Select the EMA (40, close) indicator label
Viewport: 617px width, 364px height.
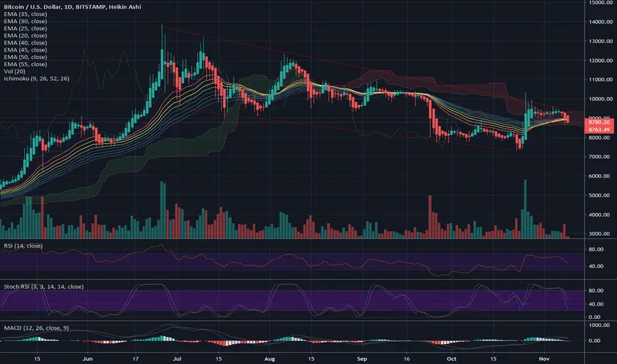(x=26, y=42)
